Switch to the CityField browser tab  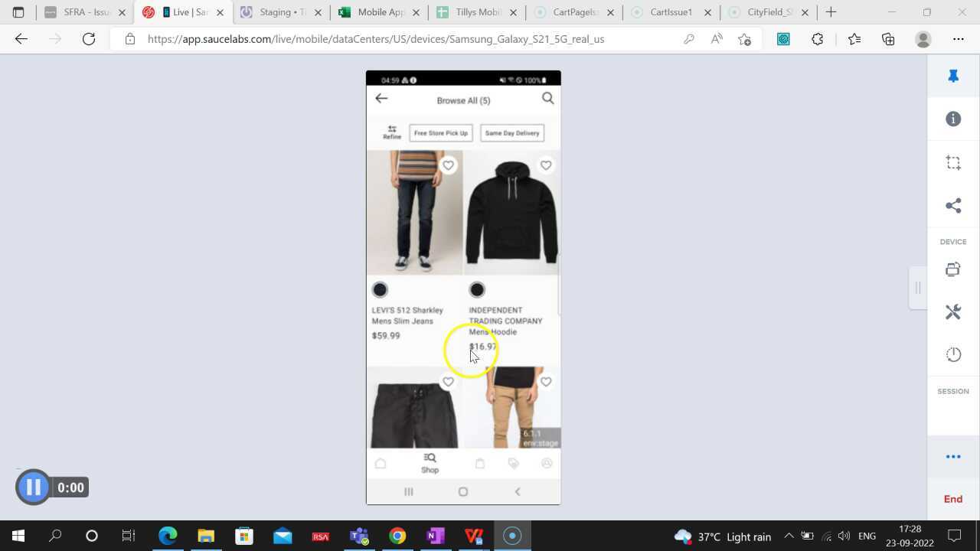pyautogui.click(x=769, y=12)
